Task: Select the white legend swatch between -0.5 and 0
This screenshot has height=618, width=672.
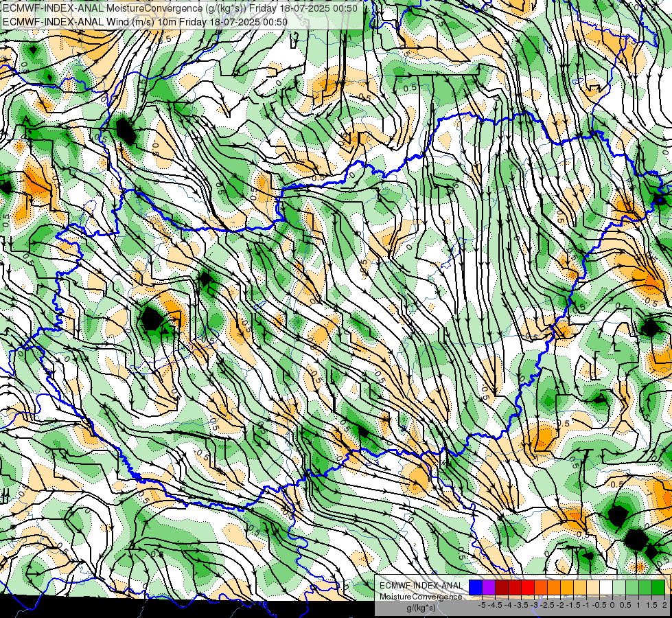Action: (x=606, y=588)
